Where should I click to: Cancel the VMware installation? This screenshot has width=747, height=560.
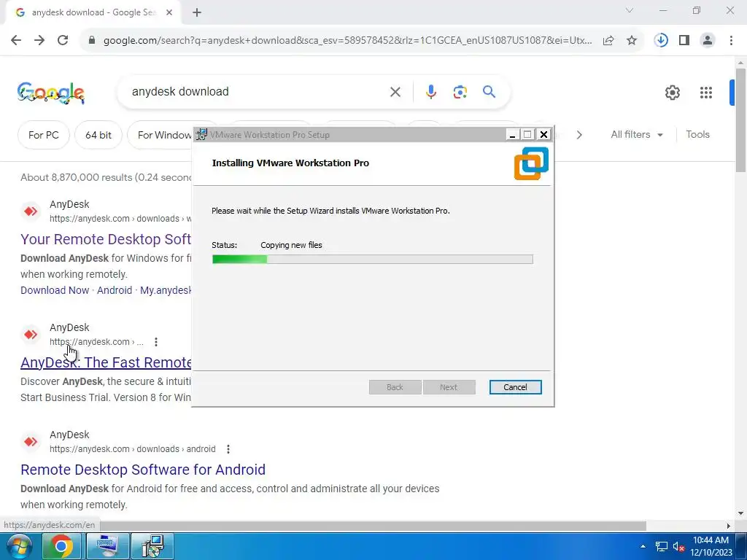pos(516,387)
